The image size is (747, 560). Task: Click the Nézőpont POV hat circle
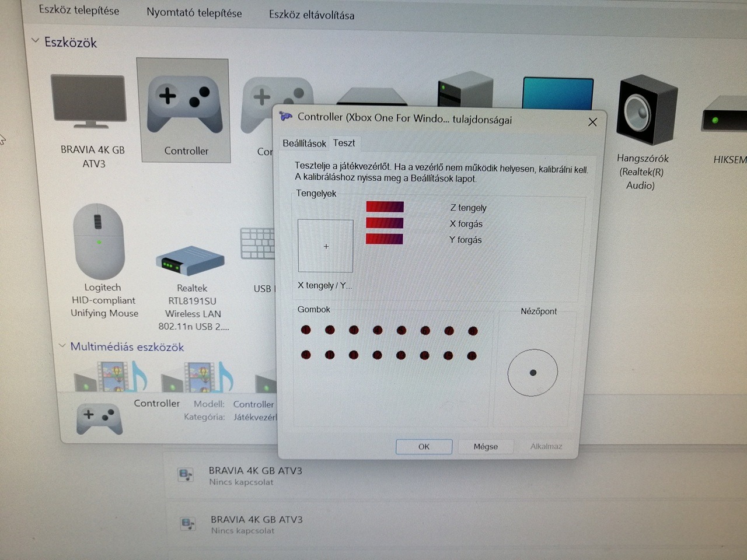tap(532, 373)
